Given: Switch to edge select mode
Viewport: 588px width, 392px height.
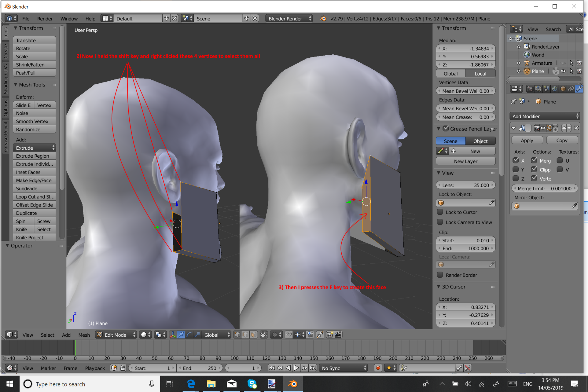Looking at the screenshot, I should pos(245,335).
